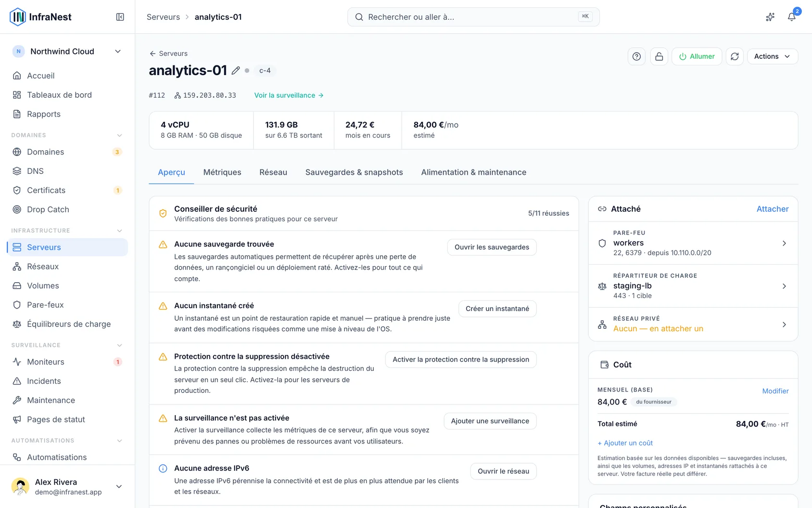
Task: Switch to the Métriques tab
Action: click(222, 172)
